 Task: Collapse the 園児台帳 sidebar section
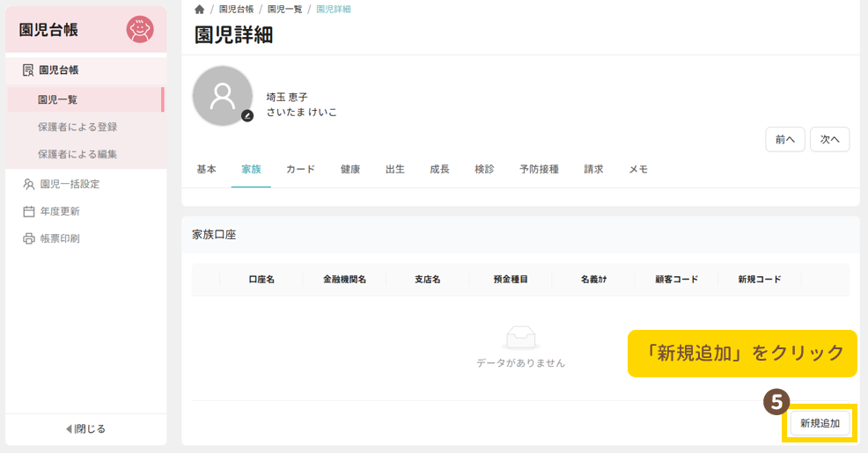click(58, 69)
